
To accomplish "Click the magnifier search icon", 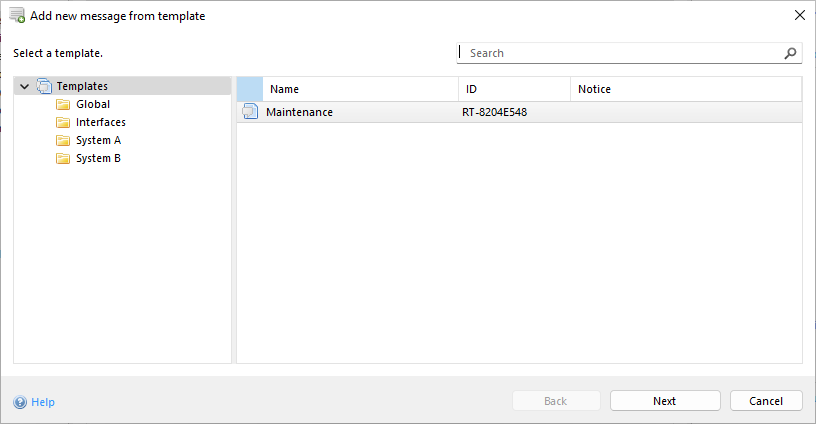I will pos(790,53).
